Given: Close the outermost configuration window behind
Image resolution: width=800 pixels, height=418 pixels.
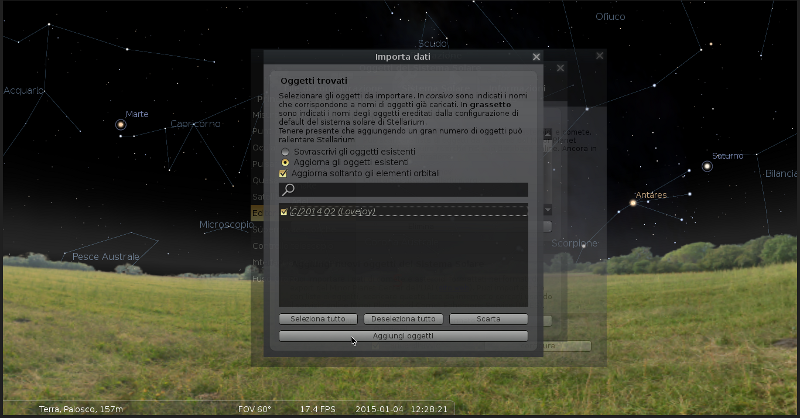Looking at the screenshot, I should click(599, 56).
